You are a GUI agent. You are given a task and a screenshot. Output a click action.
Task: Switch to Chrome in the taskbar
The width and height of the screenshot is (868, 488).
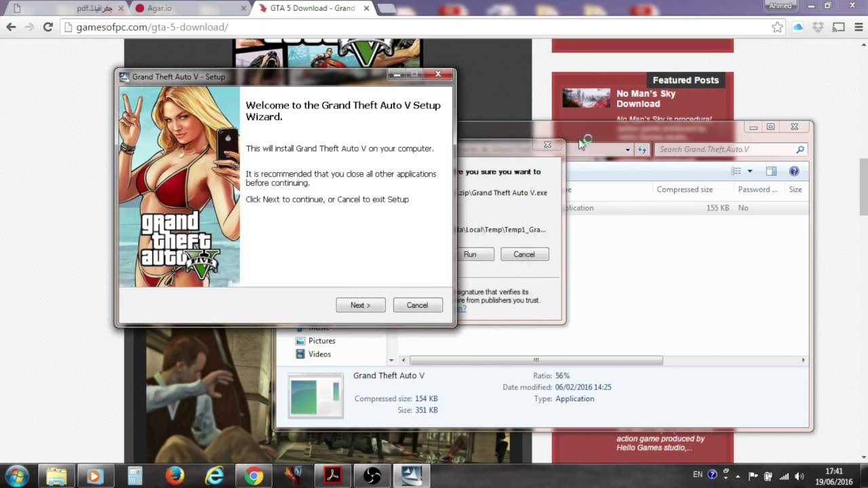[x=254, y=476]
